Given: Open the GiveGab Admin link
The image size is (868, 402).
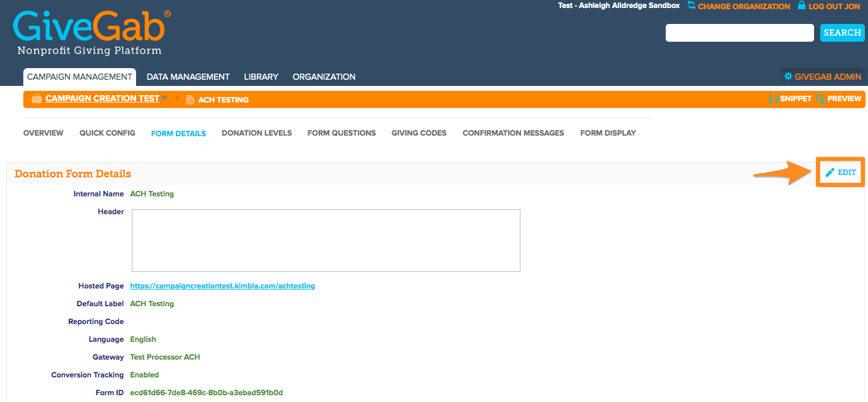Looking at the screenshot, I should click(x=828, y=77).
